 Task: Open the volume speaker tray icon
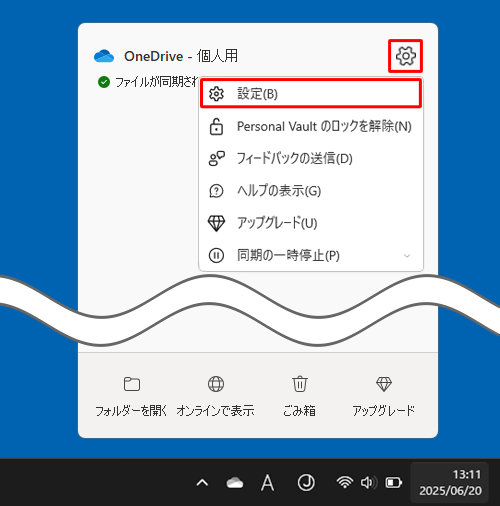[369, 482]
